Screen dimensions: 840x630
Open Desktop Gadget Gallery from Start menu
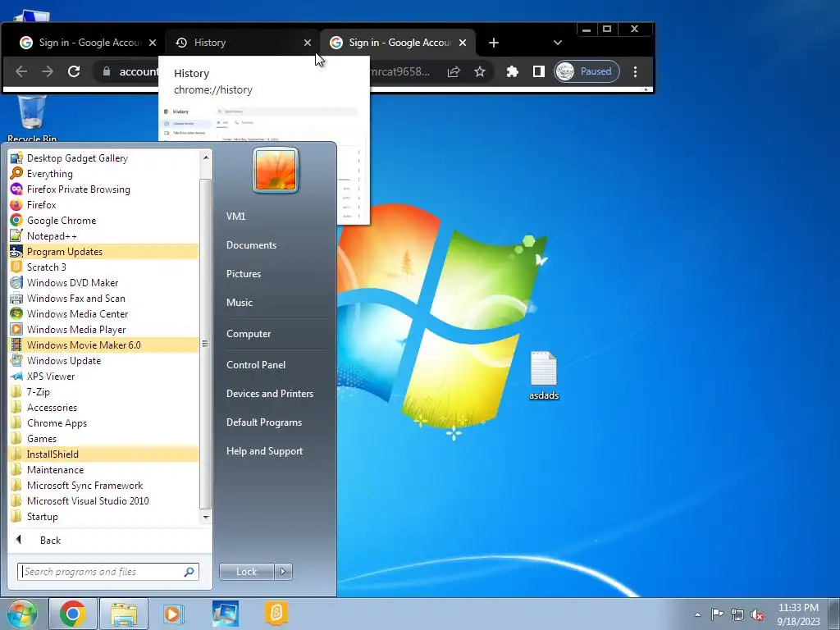104,158
